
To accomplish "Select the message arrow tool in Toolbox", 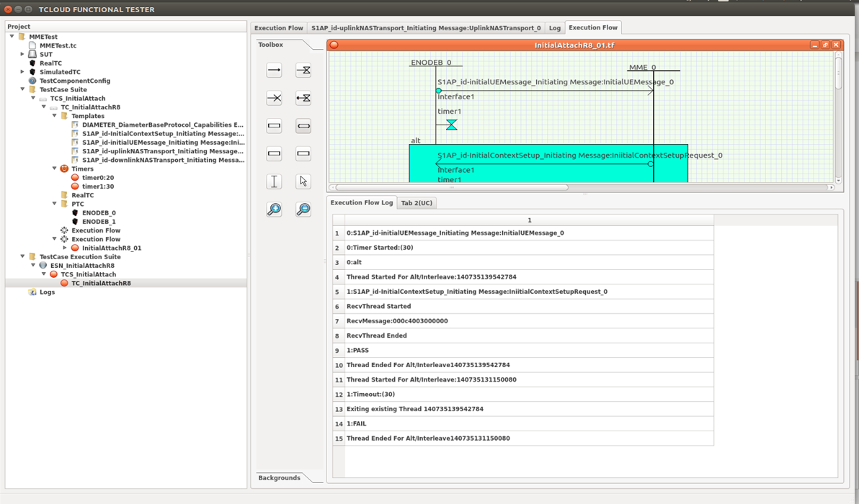I will (274, 71).
